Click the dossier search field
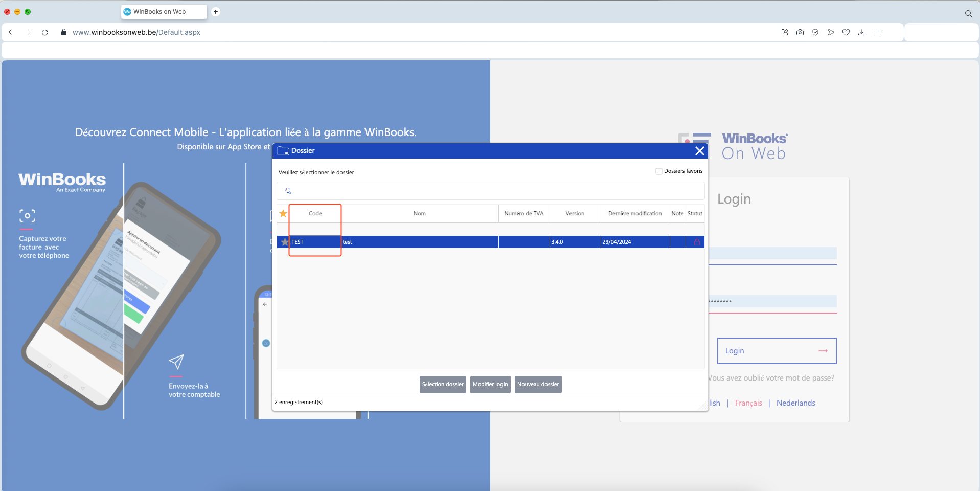 (x=491, y=191)
